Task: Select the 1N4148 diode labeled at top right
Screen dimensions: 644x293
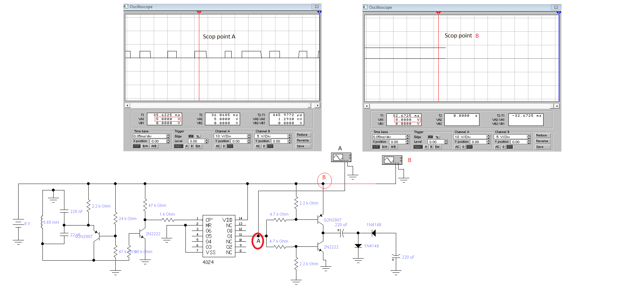Action: 374,233
